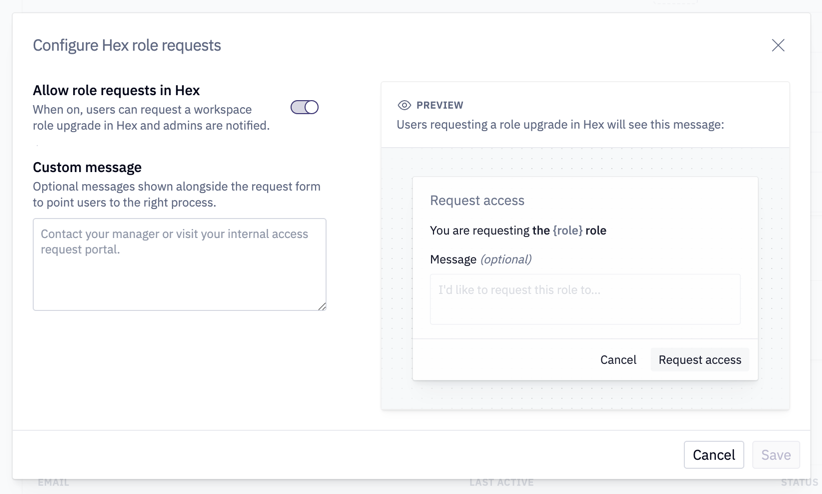
Task: Click the 'Configure Hex role requests' title
Action: pos(127,45)
